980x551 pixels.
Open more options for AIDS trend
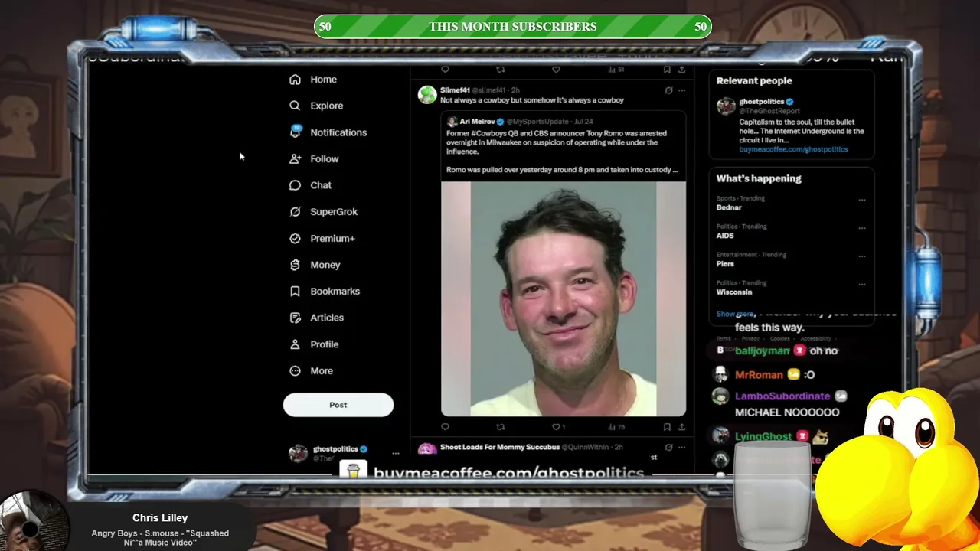(x=862, y=228)
